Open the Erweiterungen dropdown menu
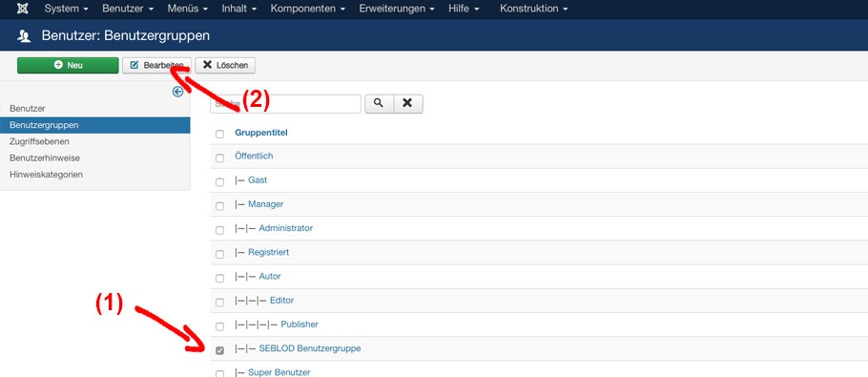 397,9
